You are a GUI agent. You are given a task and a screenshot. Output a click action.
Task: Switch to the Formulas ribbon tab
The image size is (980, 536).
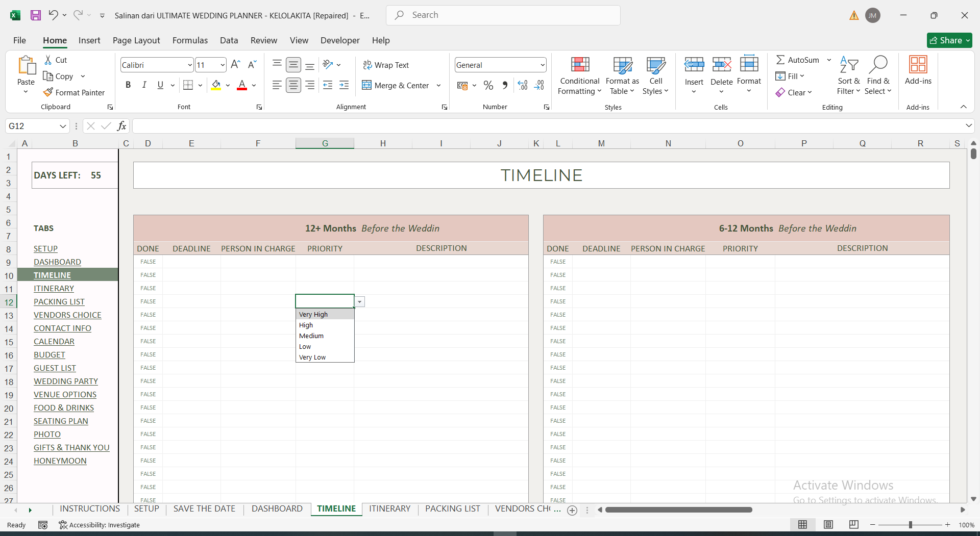(x=190, y=40)
